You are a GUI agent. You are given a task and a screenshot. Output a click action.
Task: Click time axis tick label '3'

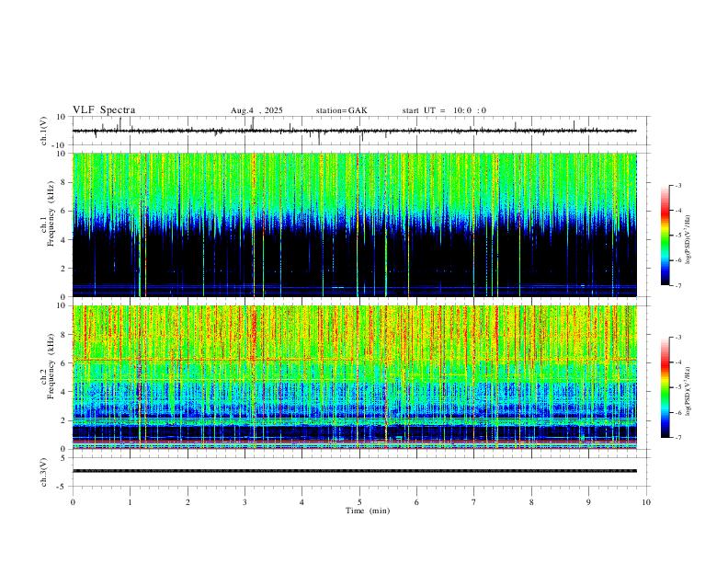(245, 502)
